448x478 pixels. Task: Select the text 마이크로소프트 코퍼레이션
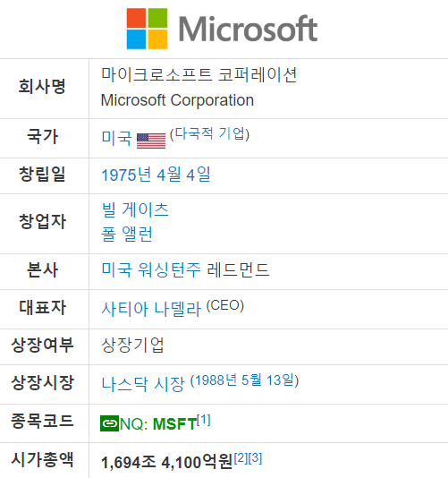pos(199,74)
